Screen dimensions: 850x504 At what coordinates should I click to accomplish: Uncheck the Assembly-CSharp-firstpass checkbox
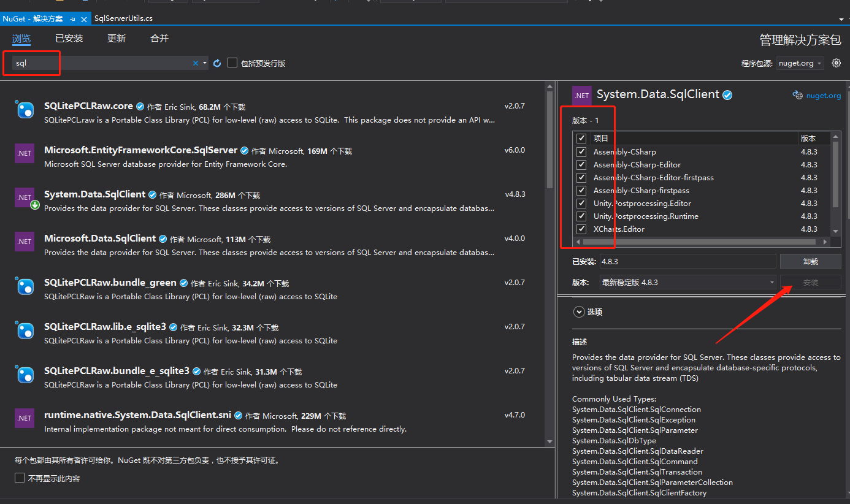coord(581,190)
